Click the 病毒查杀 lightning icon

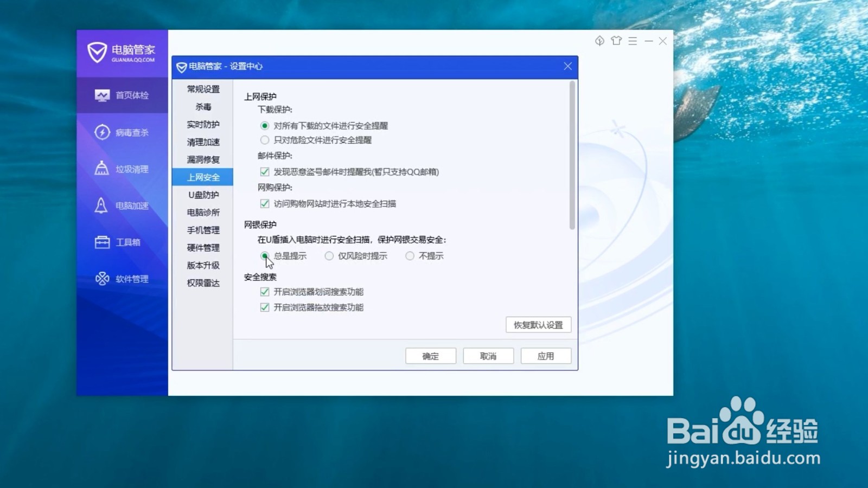(x=102, y=132)
